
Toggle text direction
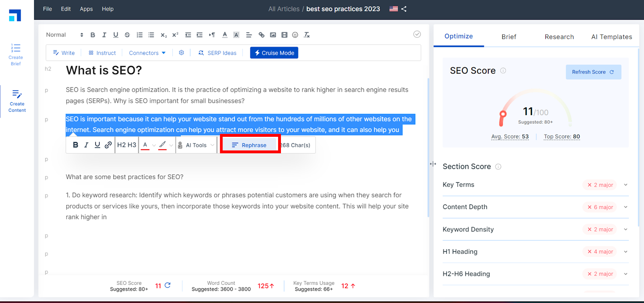coord(212,35)
